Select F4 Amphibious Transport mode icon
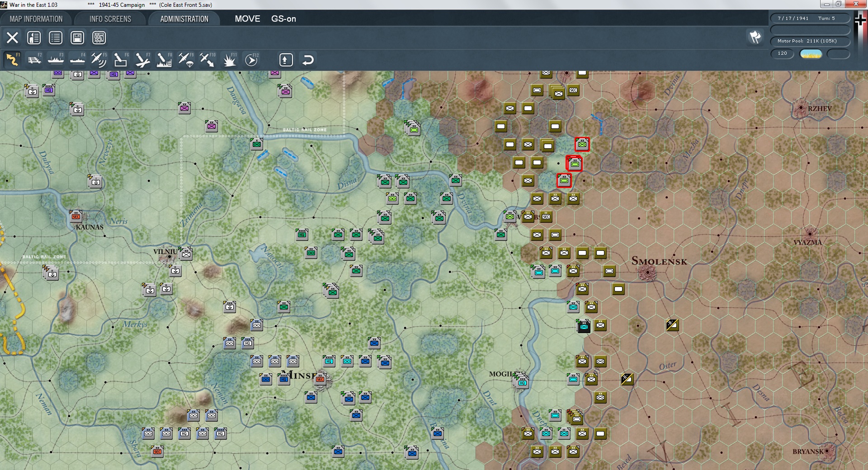 point(77,60)
